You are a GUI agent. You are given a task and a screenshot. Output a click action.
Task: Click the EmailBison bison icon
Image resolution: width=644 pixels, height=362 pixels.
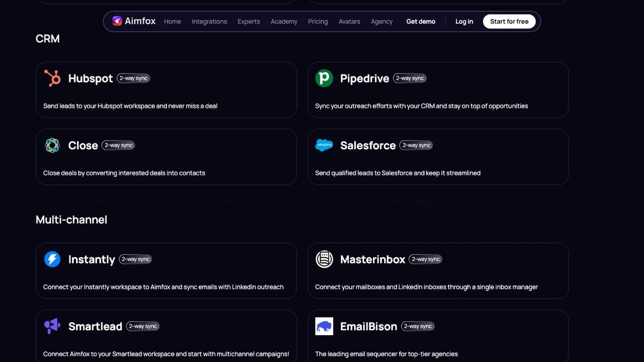click(x=324, y=326)
